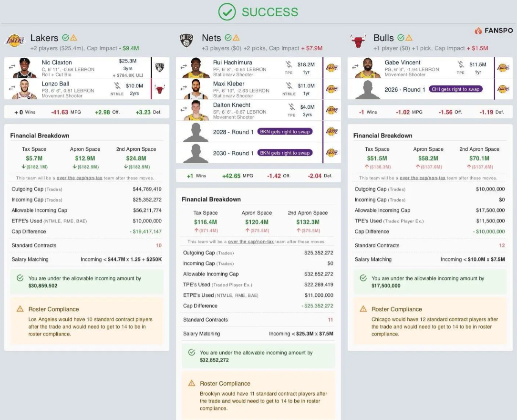Viewport: 517px width, 420px height.
Task: Open Gabe Vincent player headshot
Action: point(368,68)
